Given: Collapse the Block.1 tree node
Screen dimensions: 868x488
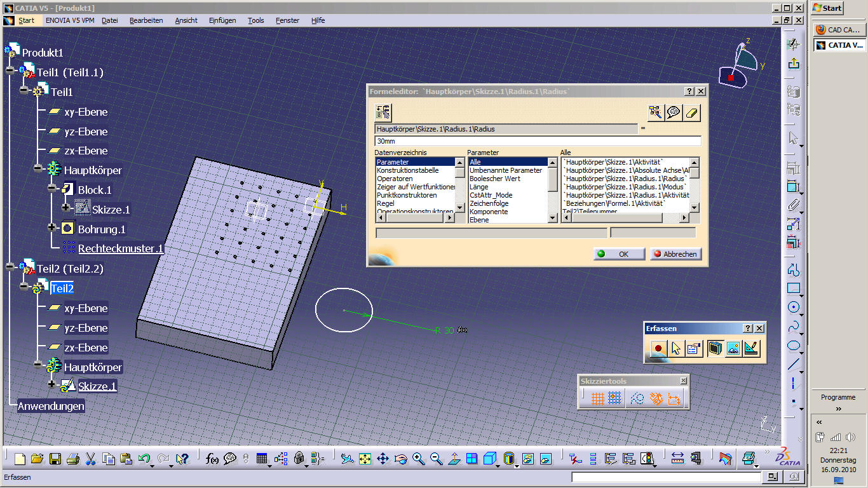Looking at the screenshot, I should (x=52, y=189).
